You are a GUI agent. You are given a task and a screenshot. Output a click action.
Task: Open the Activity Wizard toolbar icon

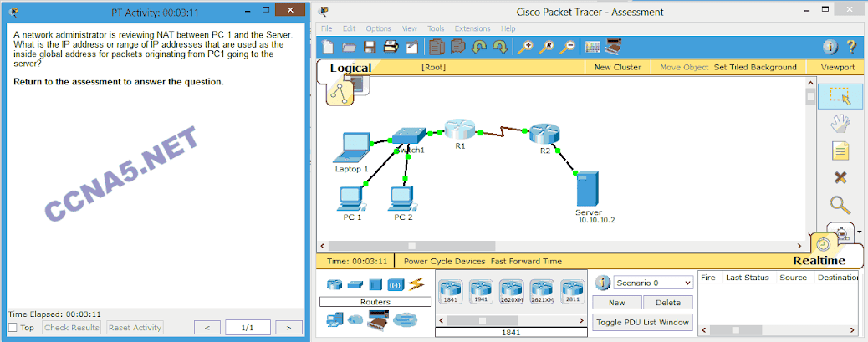(x=411, y=48)
